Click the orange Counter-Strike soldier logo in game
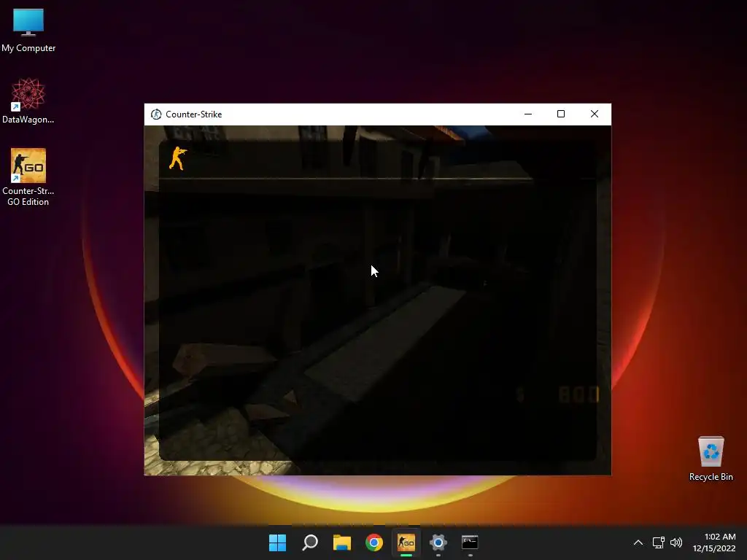Viewport: 747px width, 560px height. 178,158
